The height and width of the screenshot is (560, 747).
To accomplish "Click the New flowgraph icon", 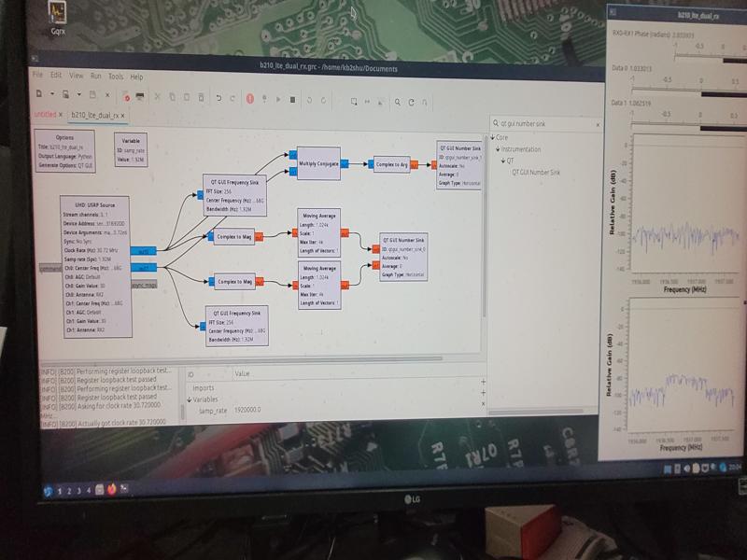I will point(39,94).
